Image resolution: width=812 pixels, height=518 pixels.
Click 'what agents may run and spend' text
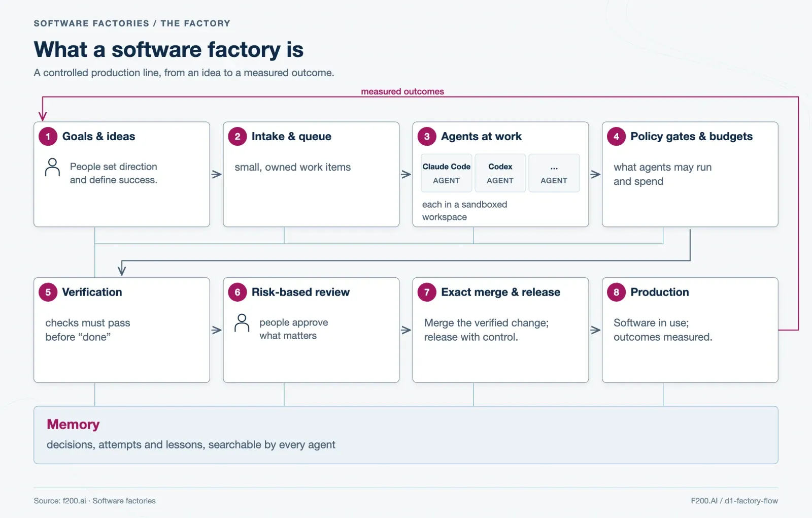tap(663, 174)
